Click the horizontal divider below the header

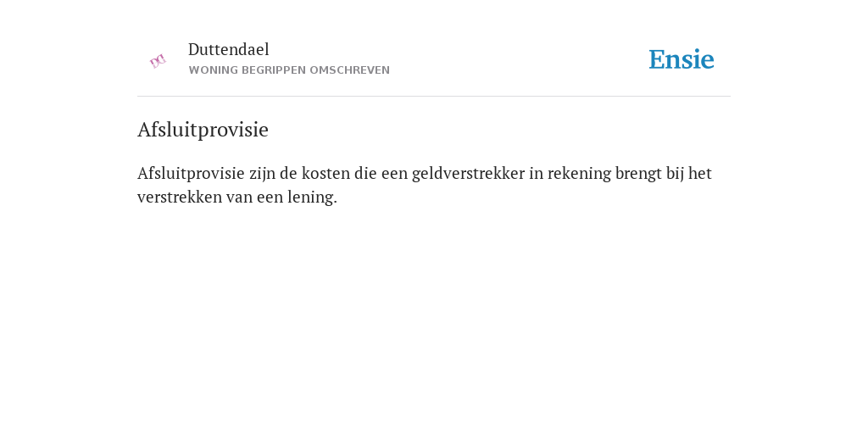click(x=434, y=97)
